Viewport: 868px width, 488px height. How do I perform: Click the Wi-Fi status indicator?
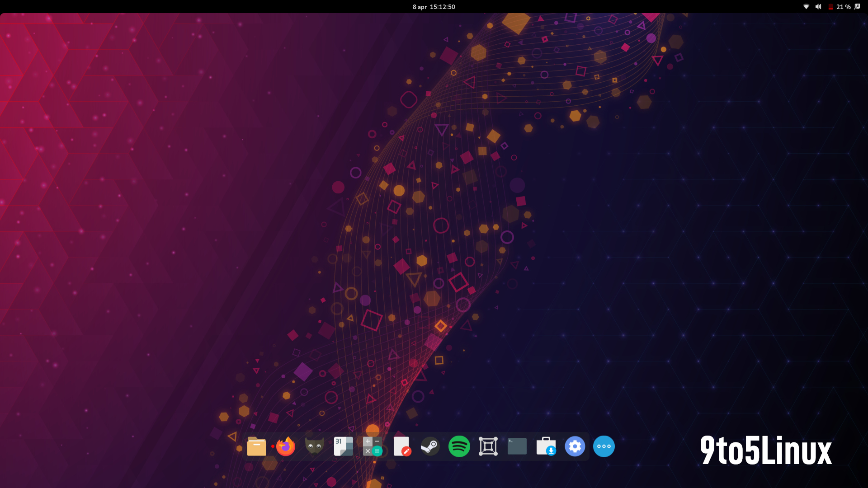coord(806,7)
